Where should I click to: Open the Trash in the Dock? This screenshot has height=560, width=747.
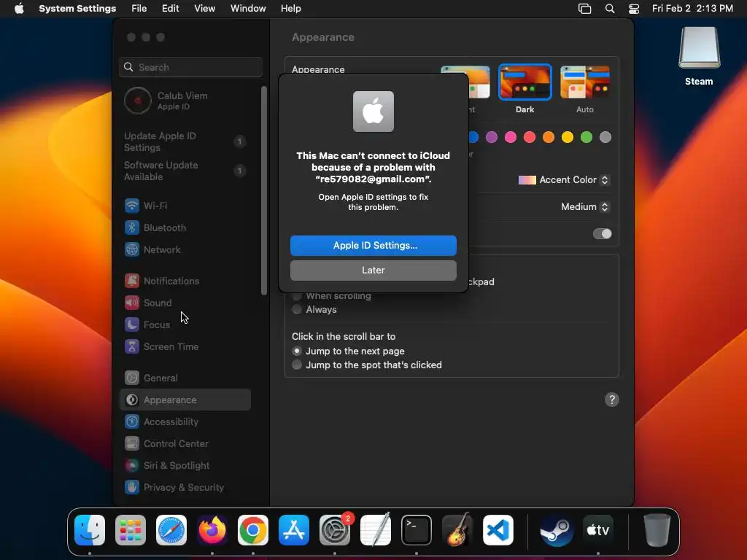pyautogui.click(x=657, y=530)
